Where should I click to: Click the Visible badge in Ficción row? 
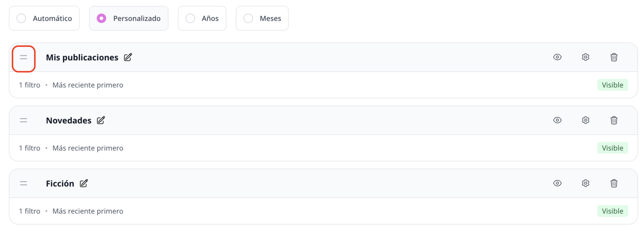click(x=613, y=211)
